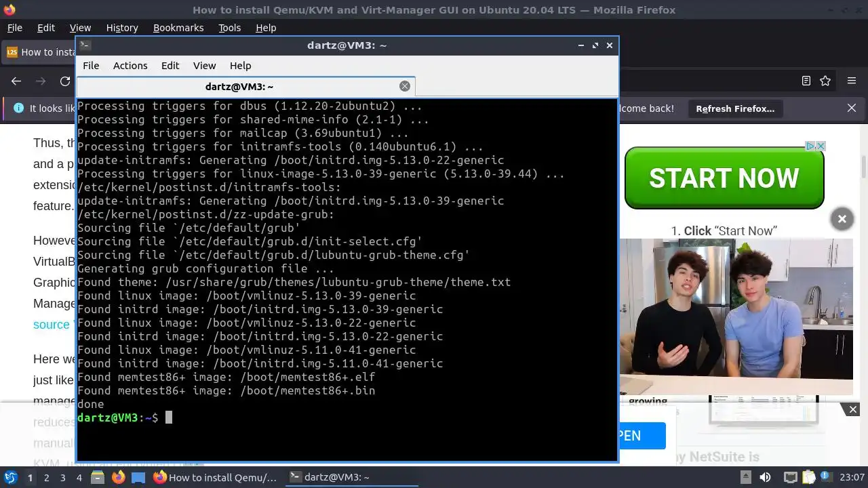Select virtual desktop 1 in pager

[30, 478]
